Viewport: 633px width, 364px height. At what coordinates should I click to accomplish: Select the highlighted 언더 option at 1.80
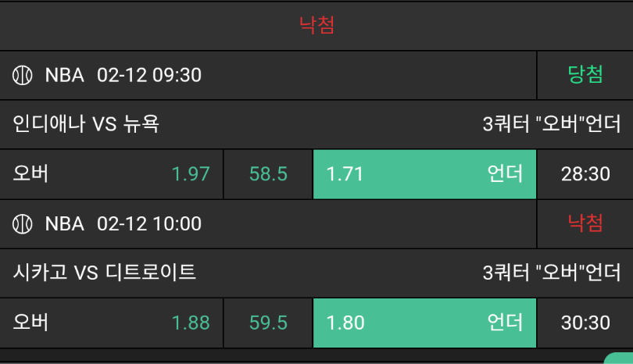[424, 322]
